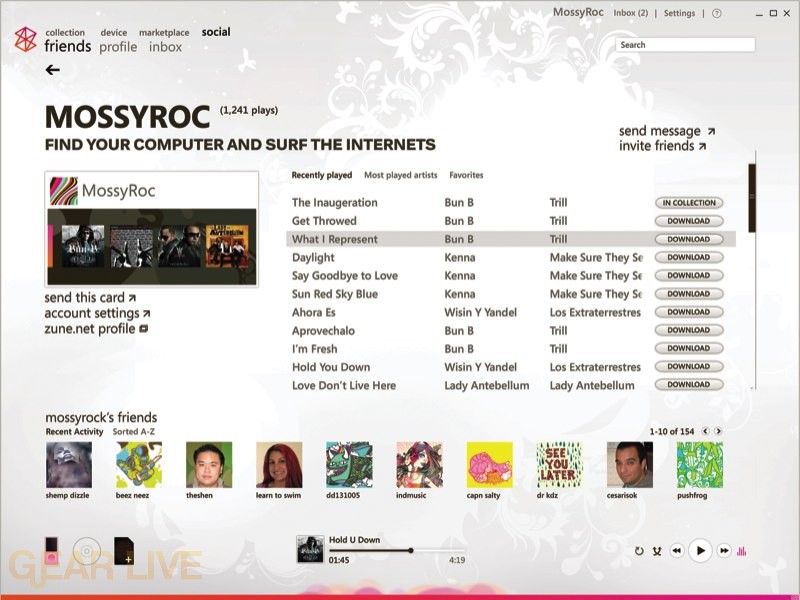Select the song title Say Goodbye to Love
Viewport: 800px width, 600px height.
345,276
